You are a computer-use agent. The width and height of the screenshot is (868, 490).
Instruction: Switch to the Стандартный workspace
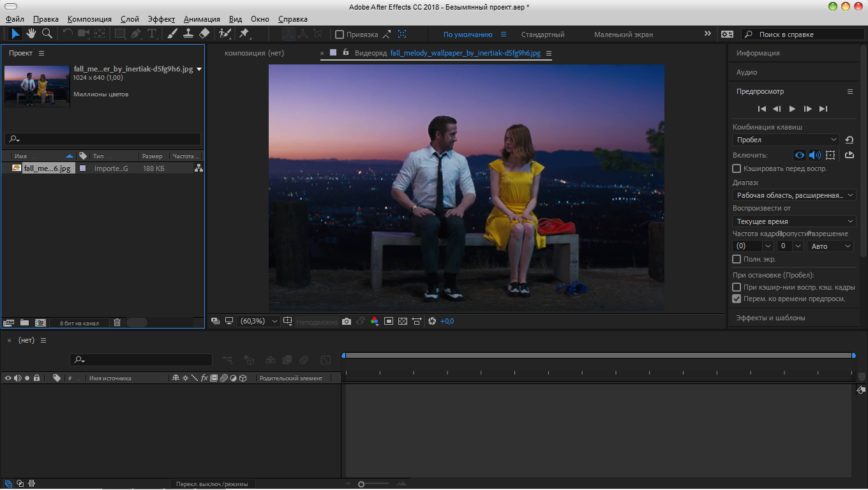click(x=542, y=34)
